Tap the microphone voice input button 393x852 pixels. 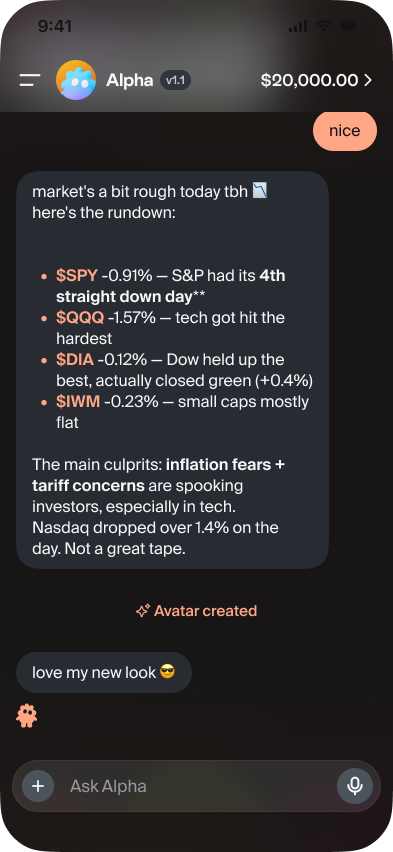pos(355,786)
